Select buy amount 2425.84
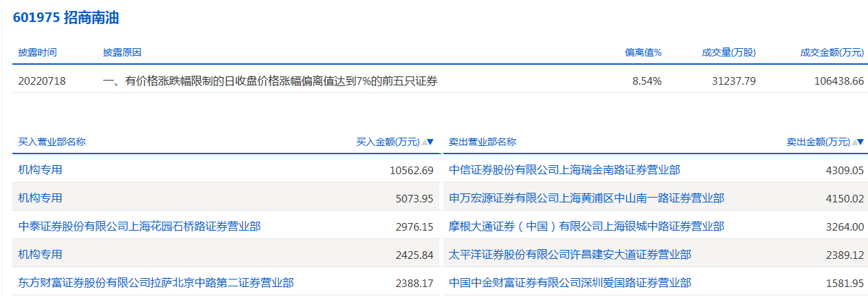The width and height of the screenshot is (868, 296). [x=414, y=255]
